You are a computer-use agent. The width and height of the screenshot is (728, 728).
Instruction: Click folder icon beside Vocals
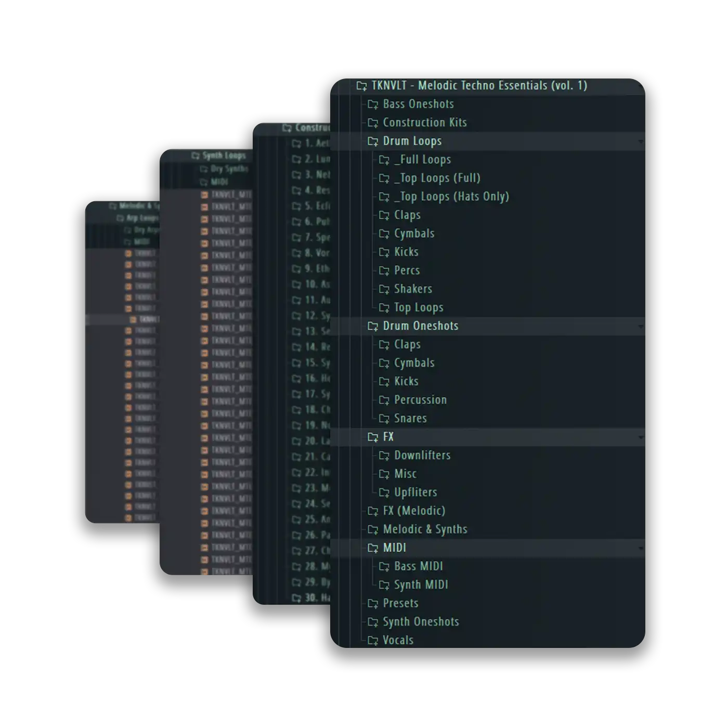tap(373, 641)
